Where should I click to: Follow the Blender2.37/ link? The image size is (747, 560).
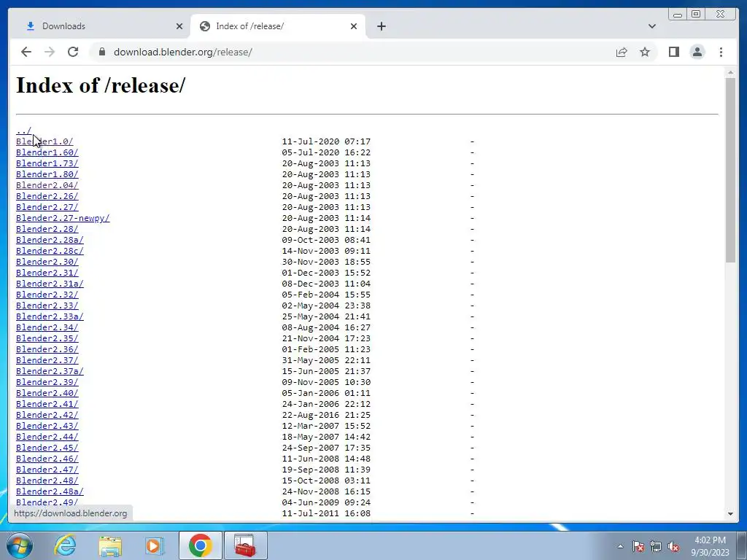(x=47, y=360)
